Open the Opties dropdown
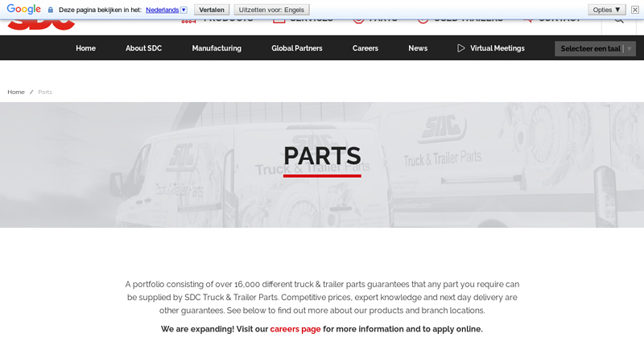 (x=606, y=10)
